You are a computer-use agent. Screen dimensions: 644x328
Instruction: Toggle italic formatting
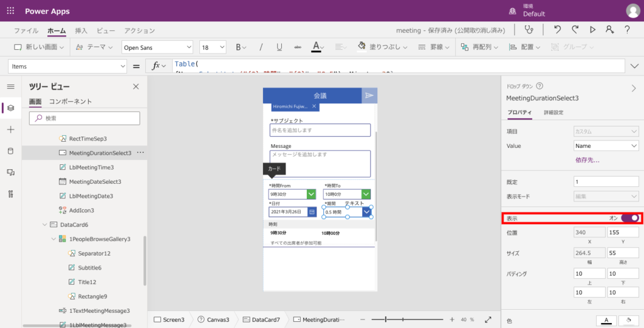coord(261,47)
